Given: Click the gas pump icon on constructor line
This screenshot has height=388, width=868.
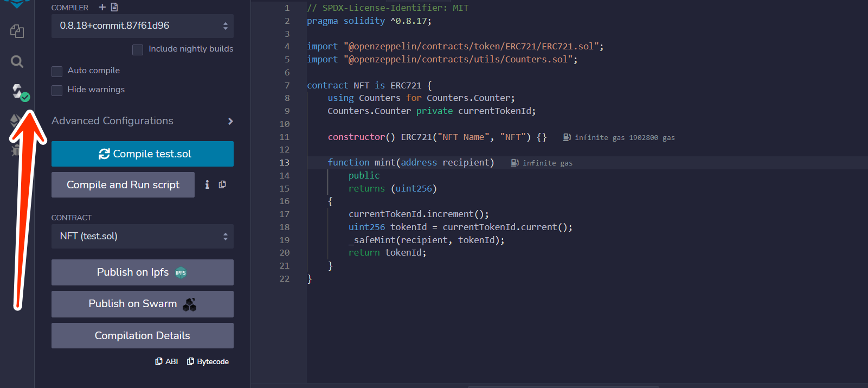Looking at the screenshot, I should pyautogui.click(x=567, y=137).
